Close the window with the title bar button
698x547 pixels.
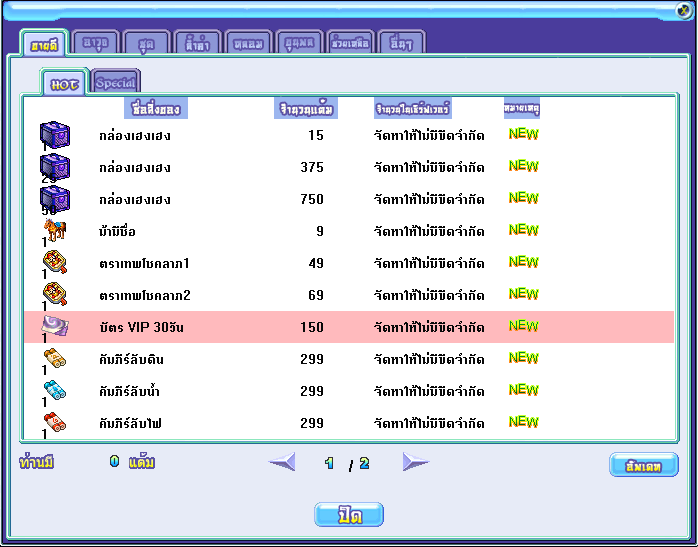click(684, 11)
